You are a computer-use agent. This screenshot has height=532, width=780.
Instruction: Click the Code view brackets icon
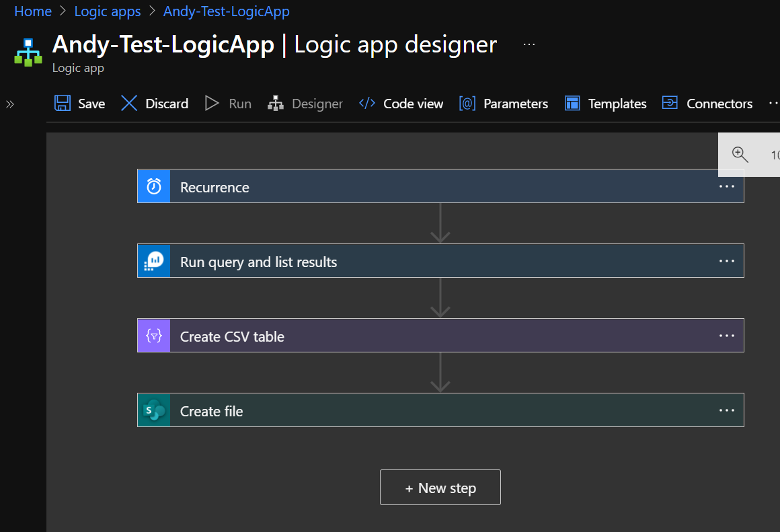[367, 103]
